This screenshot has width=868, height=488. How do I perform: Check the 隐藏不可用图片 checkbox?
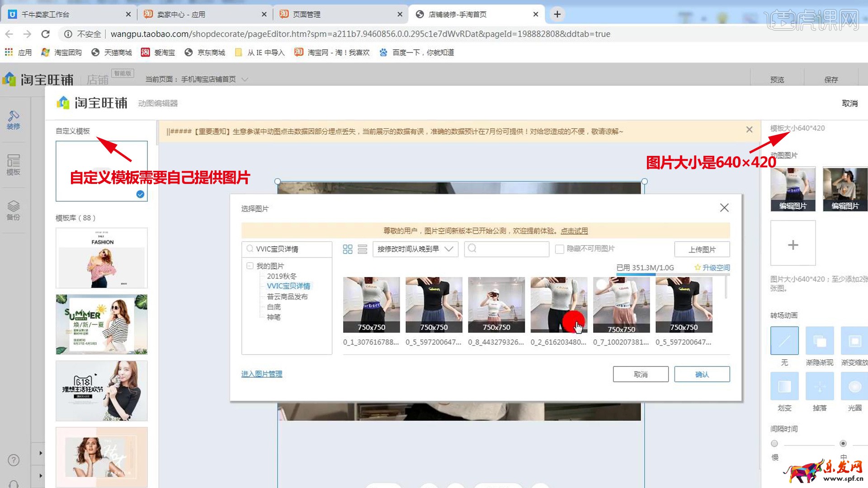point(559,249)
